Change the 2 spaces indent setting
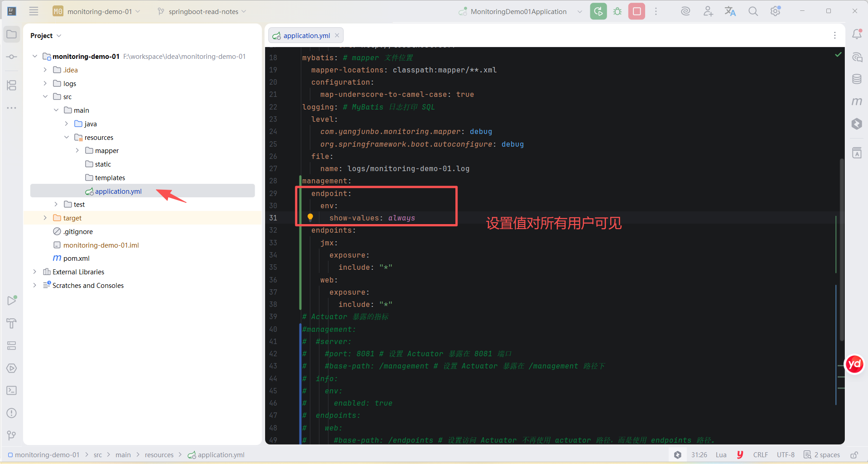 pos(822,455)
